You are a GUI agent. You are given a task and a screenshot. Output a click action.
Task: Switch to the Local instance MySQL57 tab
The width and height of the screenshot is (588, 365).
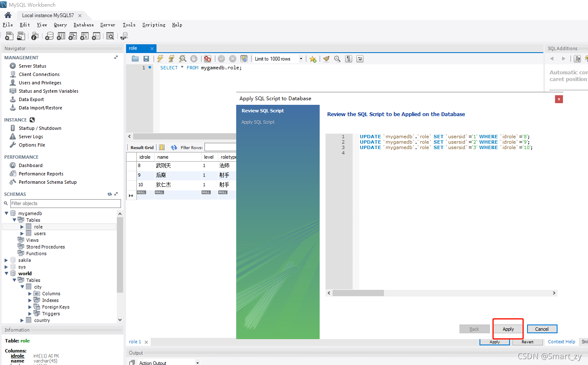tap(48, 15)
